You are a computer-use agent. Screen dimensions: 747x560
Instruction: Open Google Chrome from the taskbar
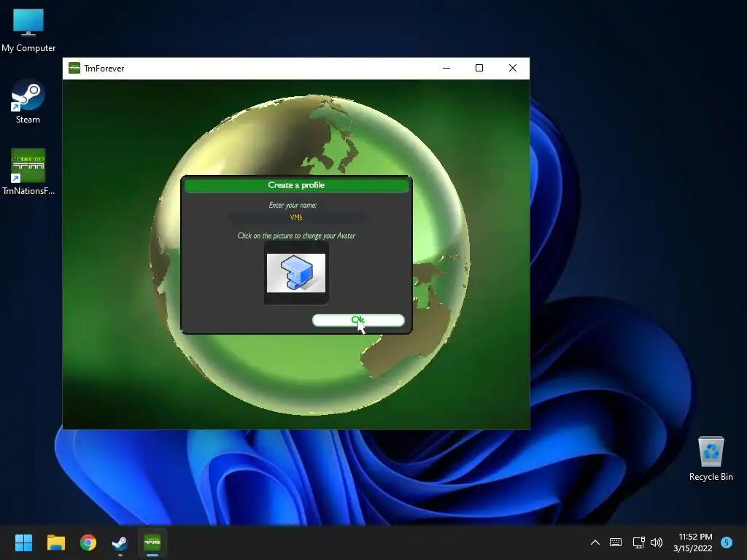(x=88, y=542)
